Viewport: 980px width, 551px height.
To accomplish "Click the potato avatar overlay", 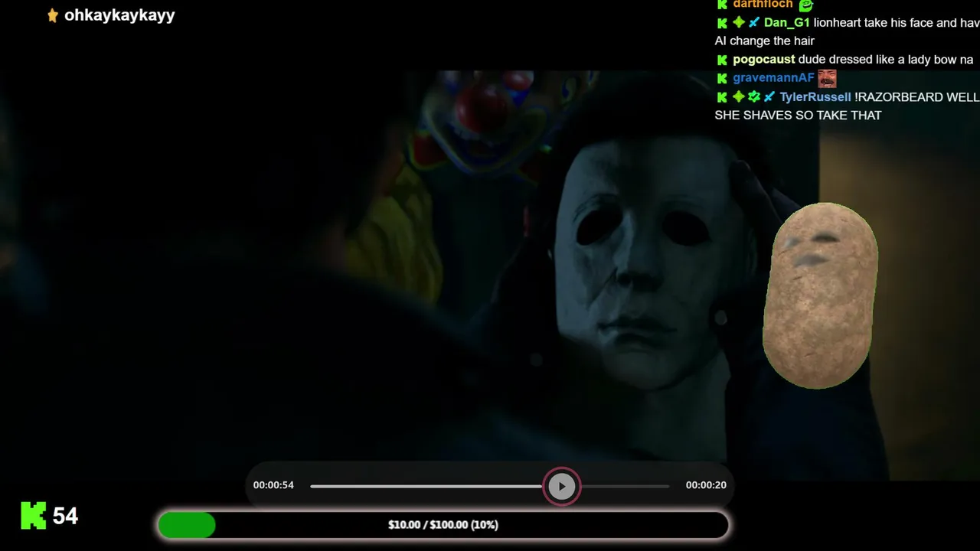I will (820, 295).
